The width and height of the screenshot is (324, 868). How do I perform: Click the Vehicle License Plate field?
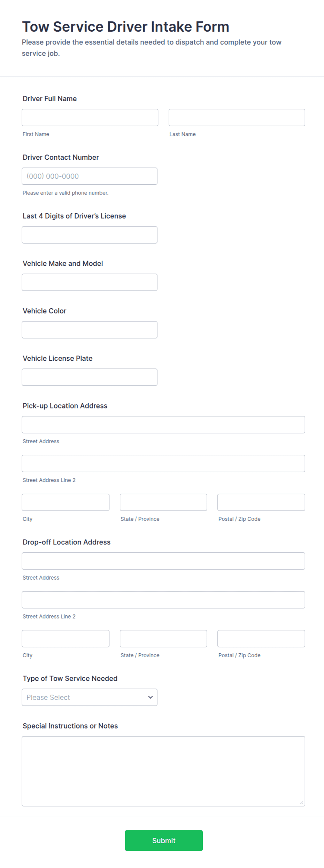tap(89, 377)
